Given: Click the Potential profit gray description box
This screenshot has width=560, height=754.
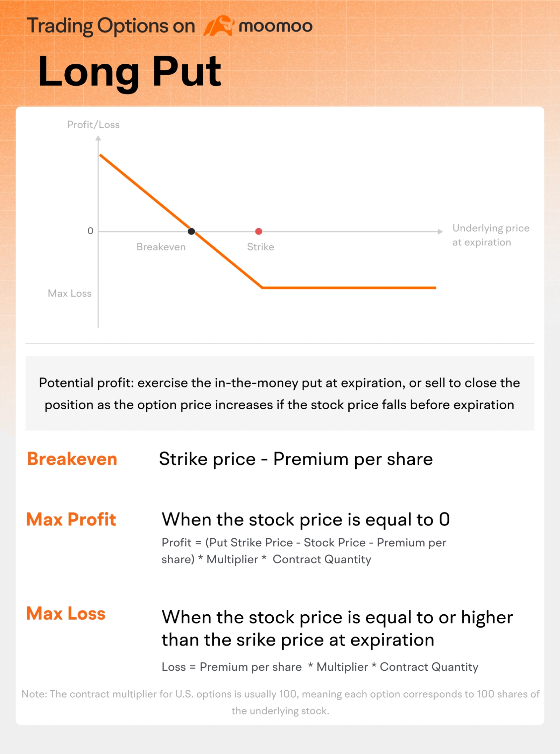Looking at the screenshot, I should [280, 393].
